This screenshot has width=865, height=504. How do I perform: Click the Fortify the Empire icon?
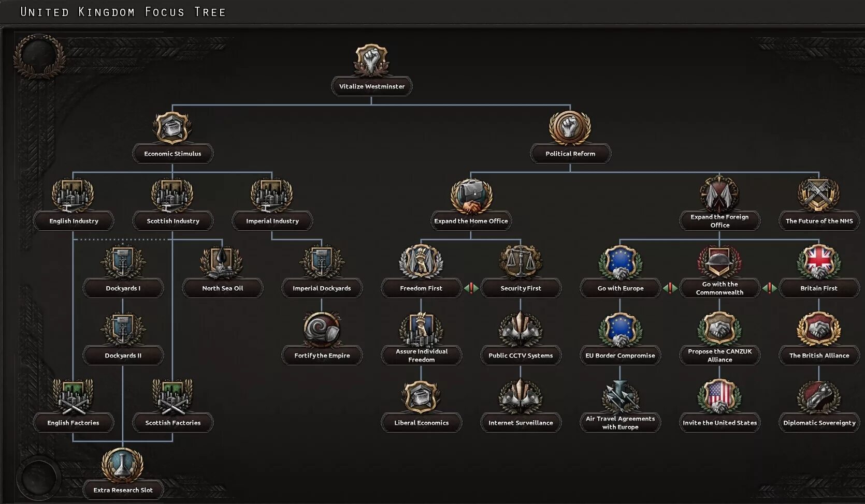pos(322,329)
